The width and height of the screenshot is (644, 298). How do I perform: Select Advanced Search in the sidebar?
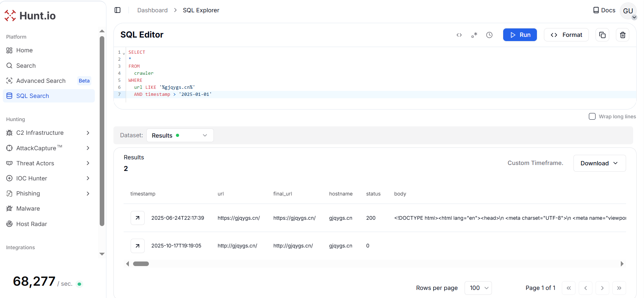point(41,81)
